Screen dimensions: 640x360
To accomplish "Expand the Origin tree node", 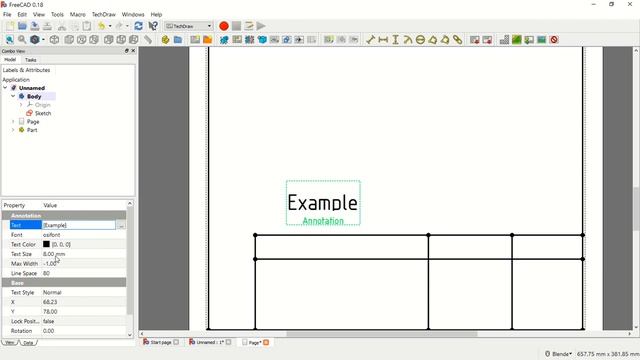I will tap(21, 105).
